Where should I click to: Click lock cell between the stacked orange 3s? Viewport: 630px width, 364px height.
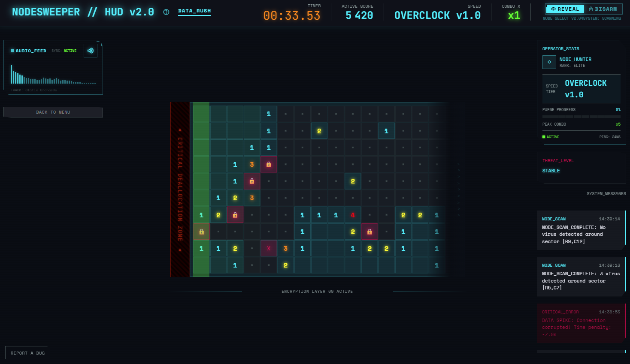(x=252, y=181)
